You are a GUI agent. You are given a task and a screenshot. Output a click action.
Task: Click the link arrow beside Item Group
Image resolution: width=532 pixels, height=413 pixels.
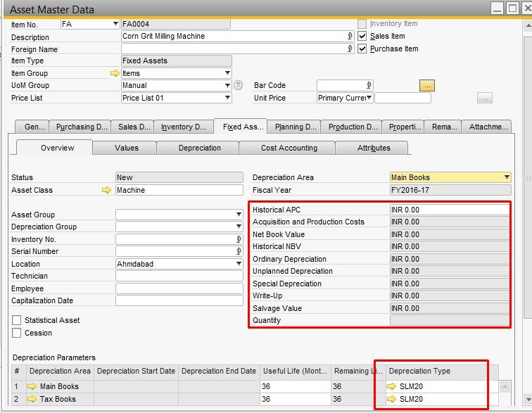[115, 73]
